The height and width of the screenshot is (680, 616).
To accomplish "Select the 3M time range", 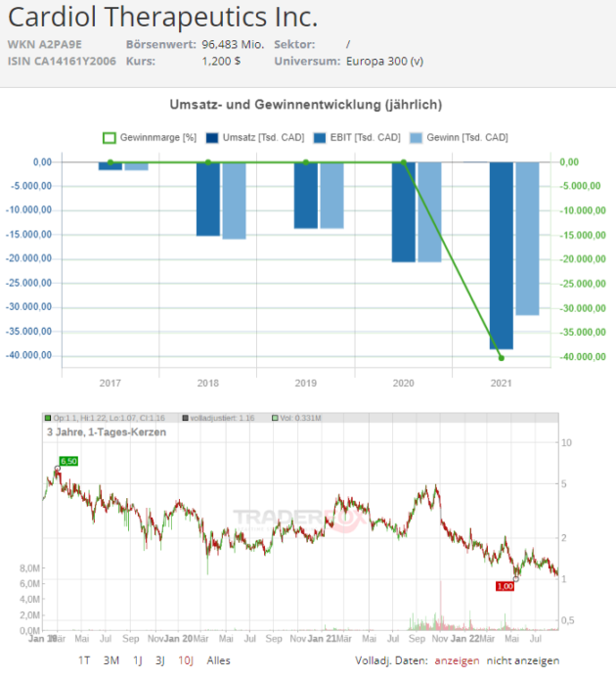I will pyautogui.click(x=110, y=660).
